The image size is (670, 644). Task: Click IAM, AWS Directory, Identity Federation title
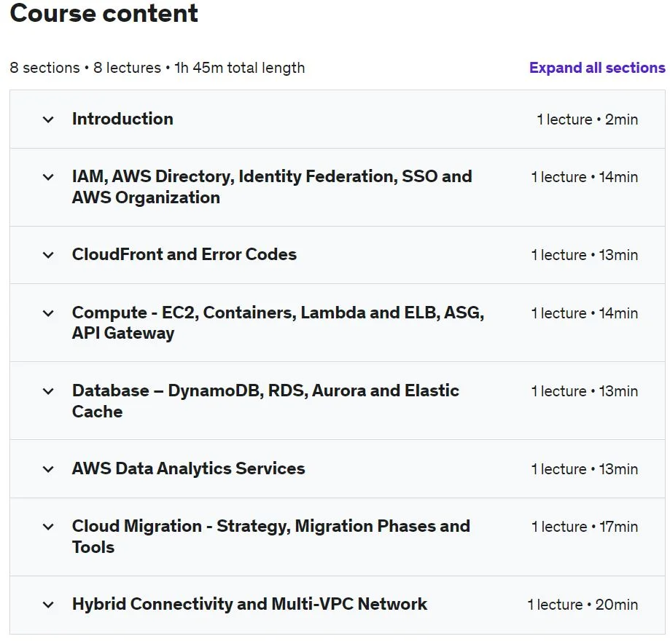(272, 187)
